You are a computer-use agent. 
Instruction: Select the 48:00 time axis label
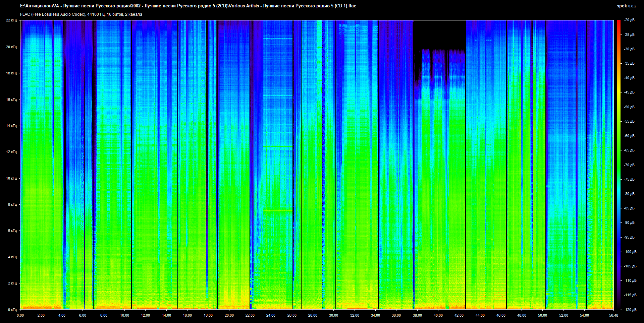522,315
